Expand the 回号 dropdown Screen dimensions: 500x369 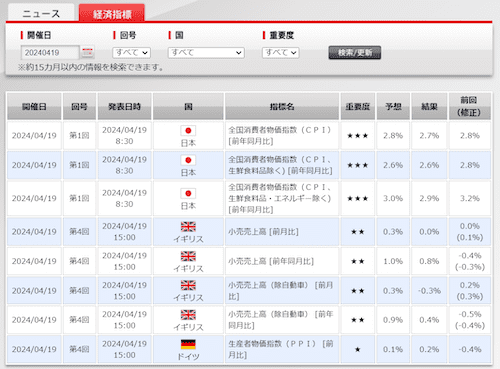pos(132,53)
